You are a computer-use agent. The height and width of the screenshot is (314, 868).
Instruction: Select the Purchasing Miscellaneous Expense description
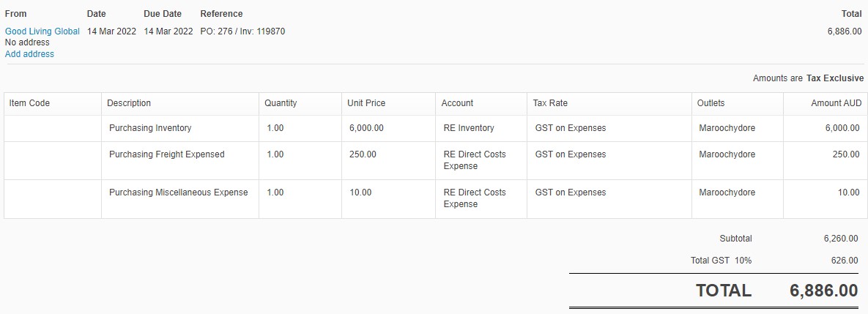178,193
